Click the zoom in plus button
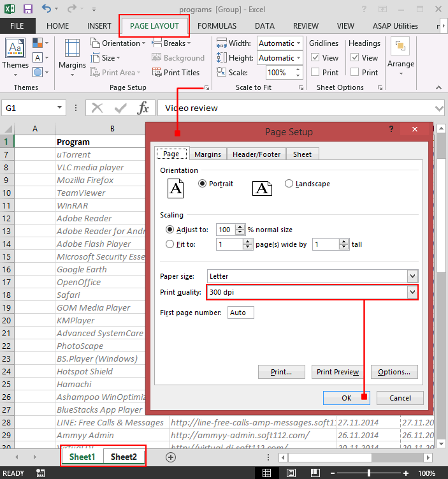448x479 pixels. (x=406, y=473)
